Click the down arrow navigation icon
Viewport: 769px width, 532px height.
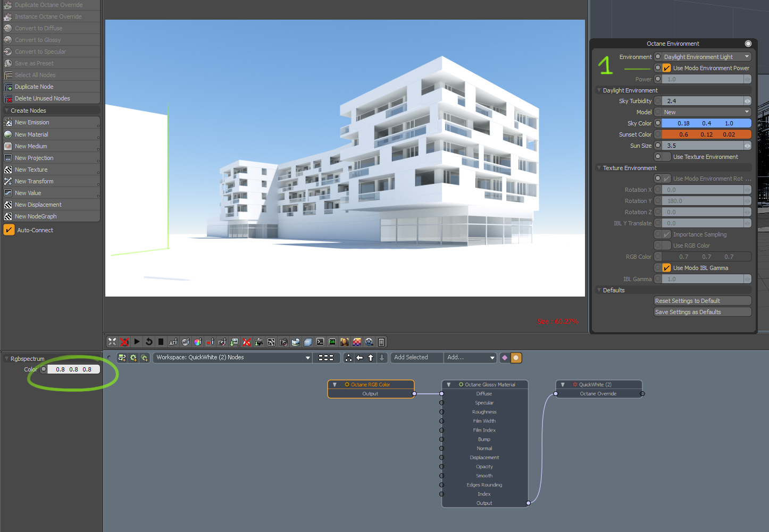pos(381,358)
